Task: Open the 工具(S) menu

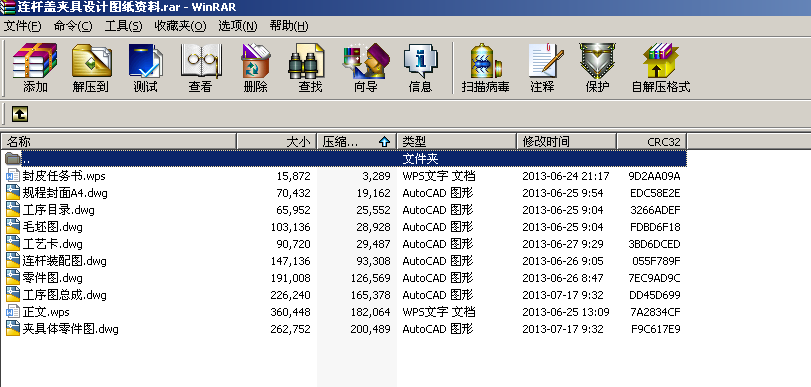Action: pyautogui.click(x=123, y=26)
